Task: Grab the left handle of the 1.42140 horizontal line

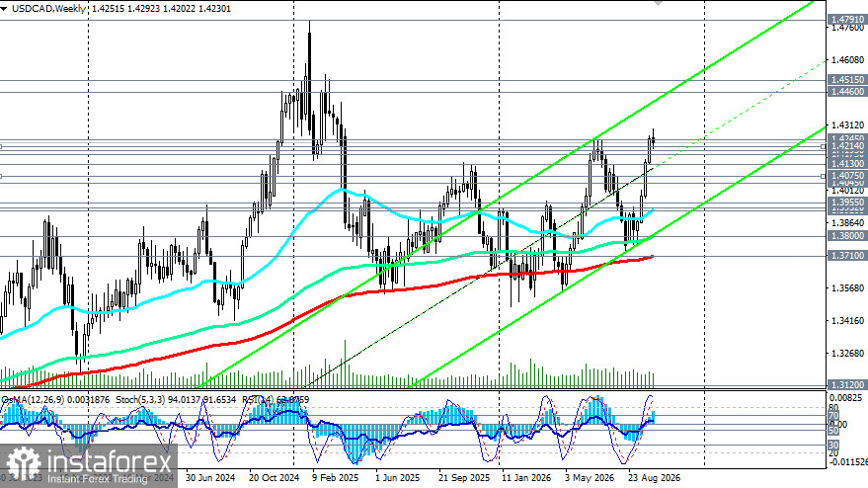Action: 1,147
